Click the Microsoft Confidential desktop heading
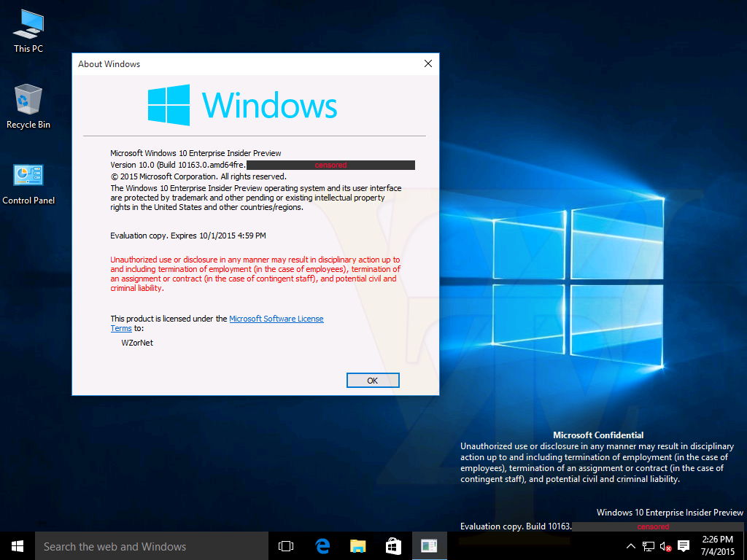Image resolution: width=747 pixels, height=560 pixels. point(598,435)
